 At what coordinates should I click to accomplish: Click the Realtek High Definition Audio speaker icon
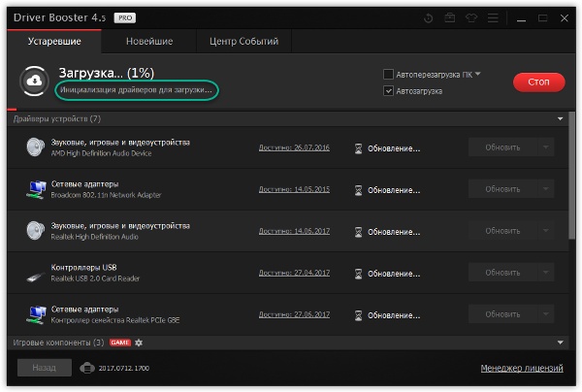coord(35,231)
